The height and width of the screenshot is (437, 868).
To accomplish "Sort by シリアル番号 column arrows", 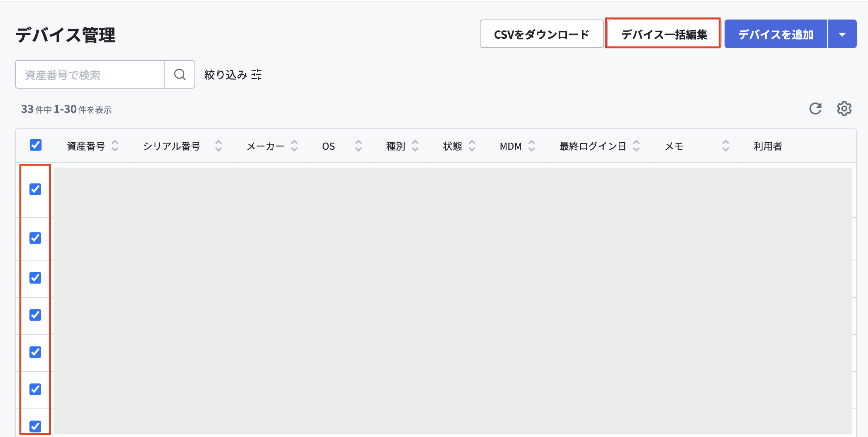I will pos(219,146).
